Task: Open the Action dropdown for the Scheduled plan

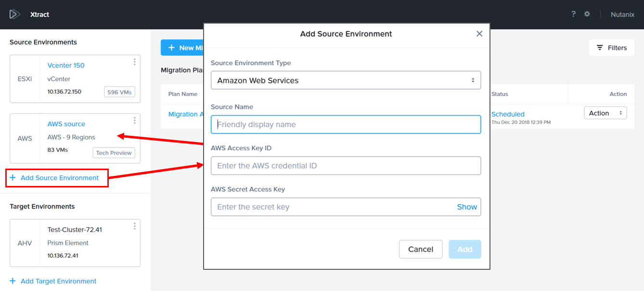Action: coord(605,113)
